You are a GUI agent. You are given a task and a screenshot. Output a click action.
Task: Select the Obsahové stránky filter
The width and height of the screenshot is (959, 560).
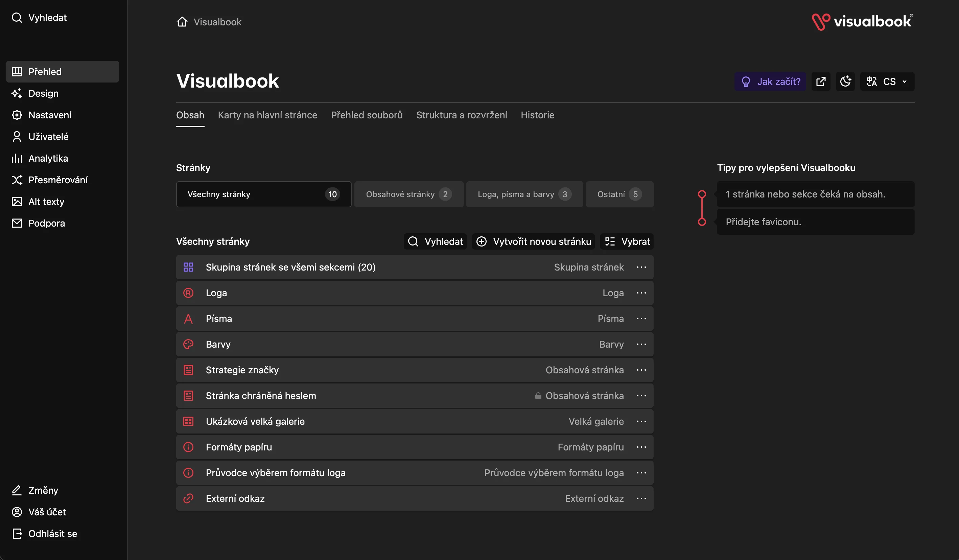[409, 194]
